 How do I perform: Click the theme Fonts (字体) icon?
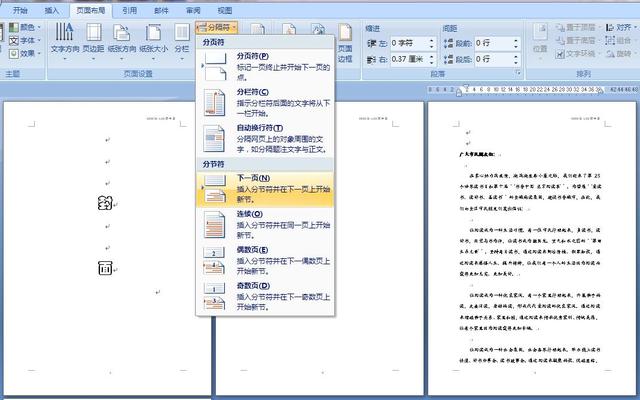click(x=14, y=40)
